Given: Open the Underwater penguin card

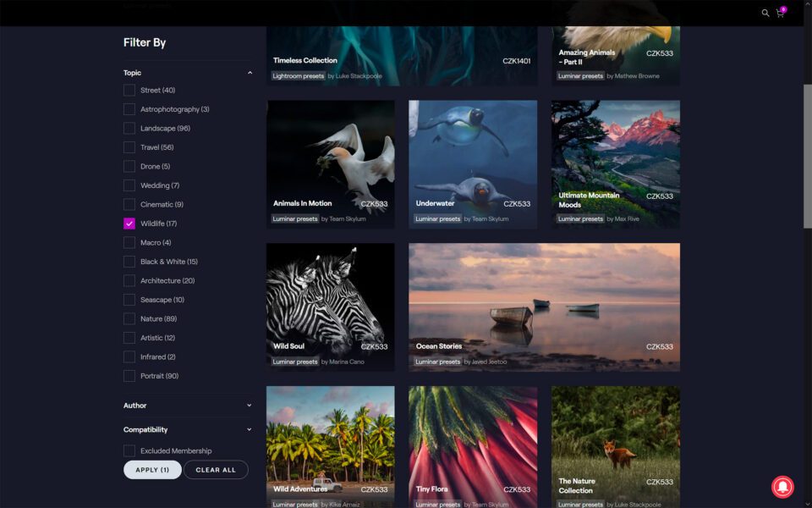Looking at the screenshot, I should click(473, 164).
